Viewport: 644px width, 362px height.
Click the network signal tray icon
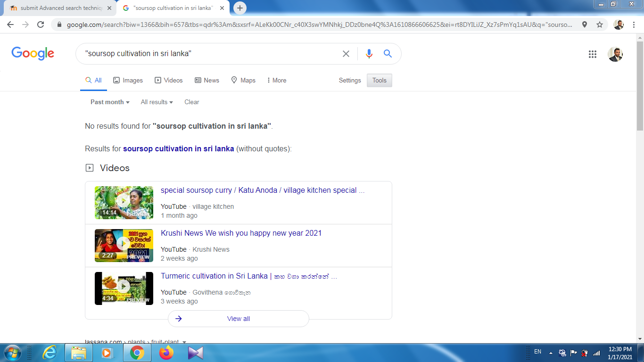click(597, 353)
